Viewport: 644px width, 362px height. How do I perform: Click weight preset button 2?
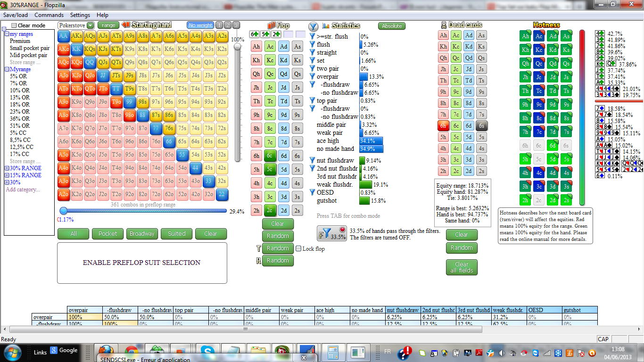click(x=228, y=25)
